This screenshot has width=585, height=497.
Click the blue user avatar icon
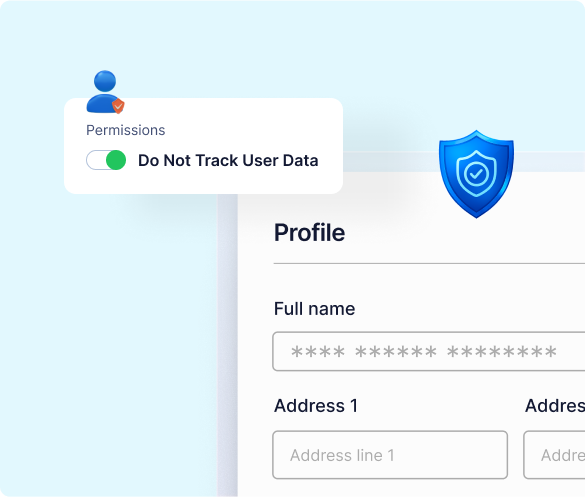pos(105,91)
